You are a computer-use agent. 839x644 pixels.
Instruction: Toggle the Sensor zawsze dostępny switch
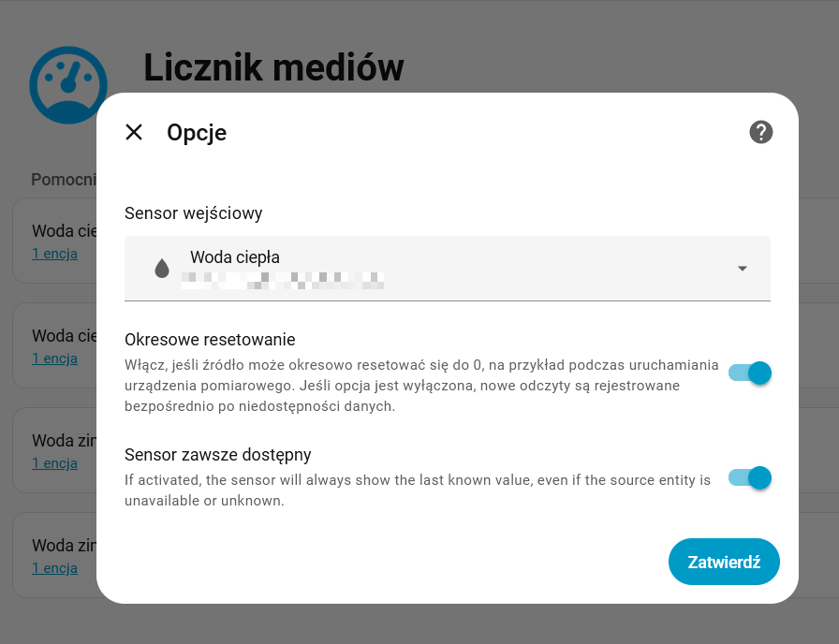[749, 478]
